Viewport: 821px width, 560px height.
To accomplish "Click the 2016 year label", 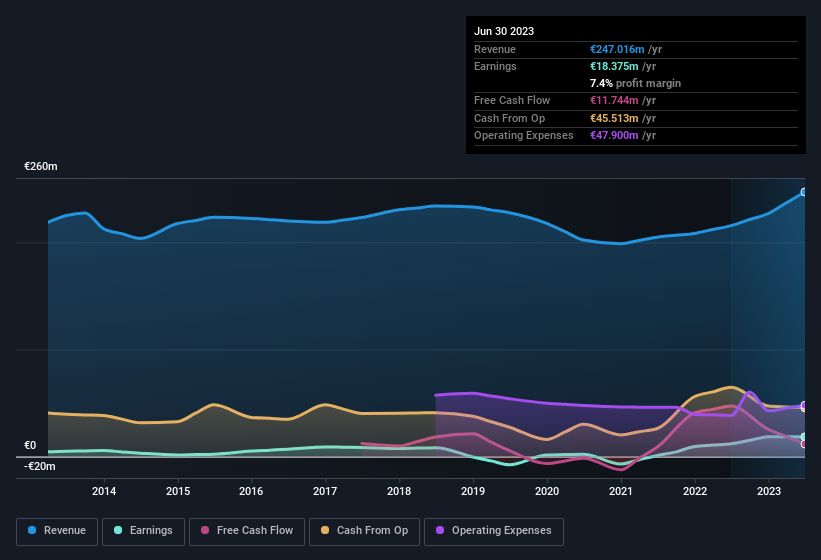I will point(251,491).
